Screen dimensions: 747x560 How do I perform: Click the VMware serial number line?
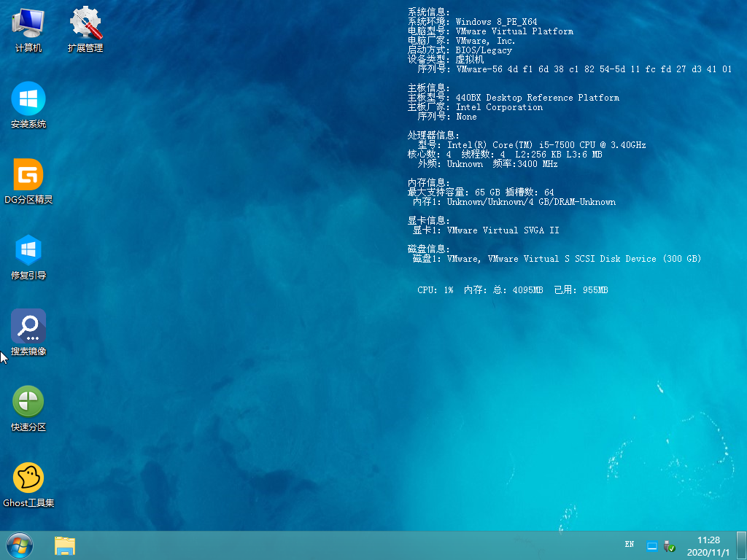pos(574,69)
